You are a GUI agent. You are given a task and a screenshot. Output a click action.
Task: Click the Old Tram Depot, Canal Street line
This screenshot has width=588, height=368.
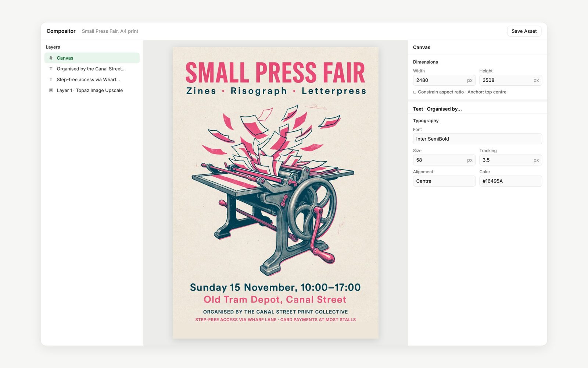pyautogui.click(x=275, y=300)
